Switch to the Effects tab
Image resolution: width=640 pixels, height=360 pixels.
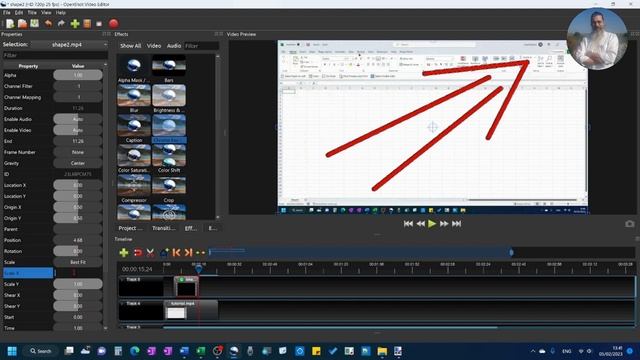coord(191,228)
